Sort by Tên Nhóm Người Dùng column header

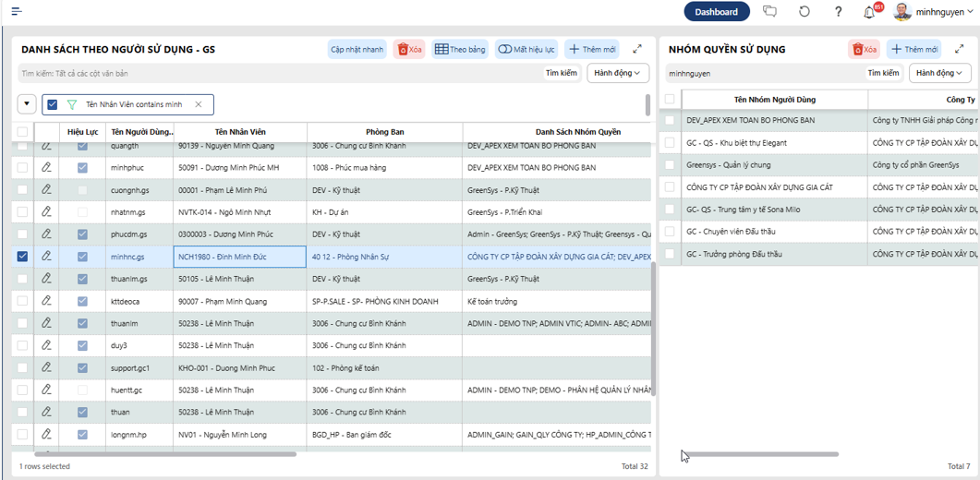pyautogui.click(x=774, y=100)
